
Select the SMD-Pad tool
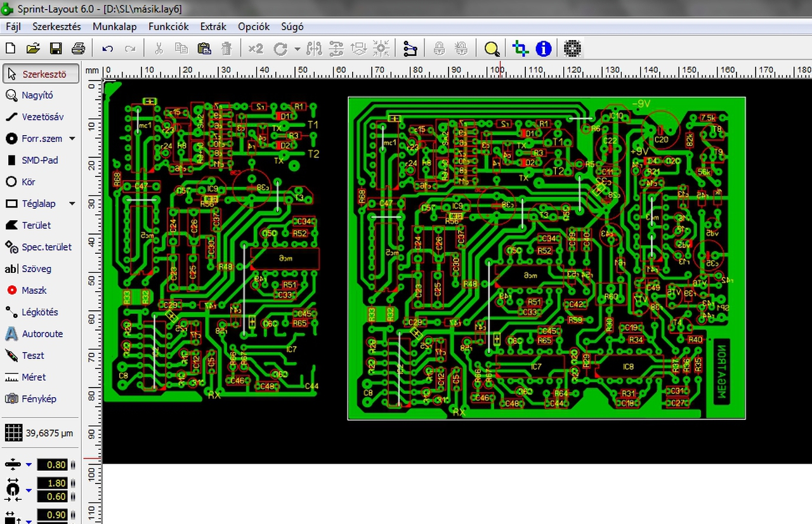coord(41,160)
